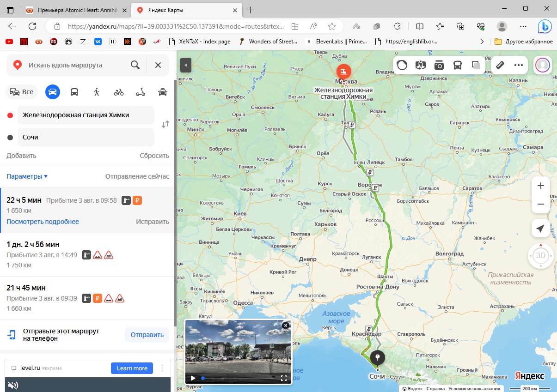Click Сбросить to reset the route

pyautogui.click(x=154, y=156)
